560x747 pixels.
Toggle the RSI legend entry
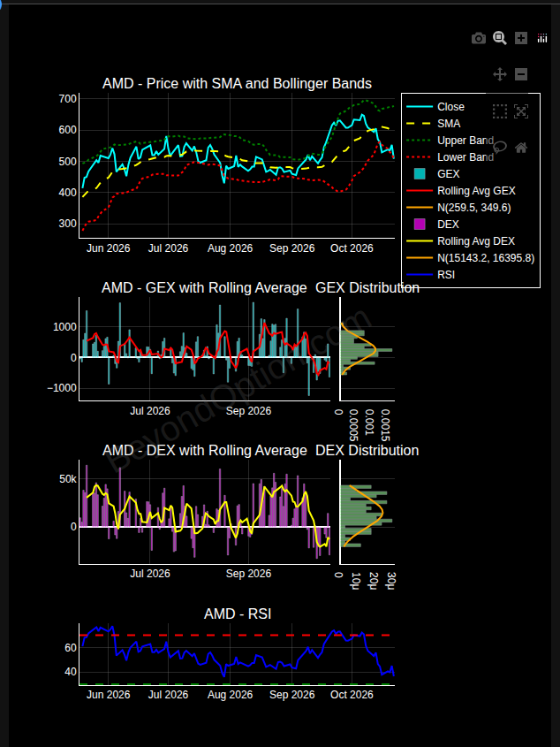click(x=446, y=274)
